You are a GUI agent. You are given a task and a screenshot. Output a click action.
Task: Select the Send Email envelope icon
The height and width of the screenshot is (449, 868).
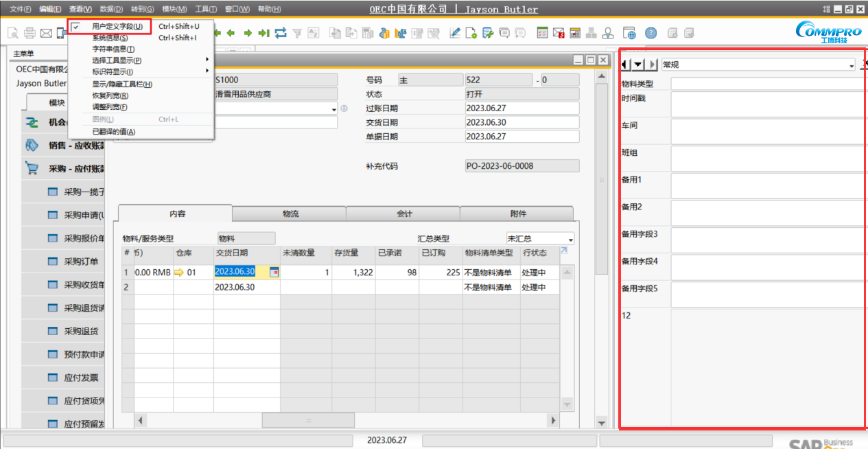47,32
